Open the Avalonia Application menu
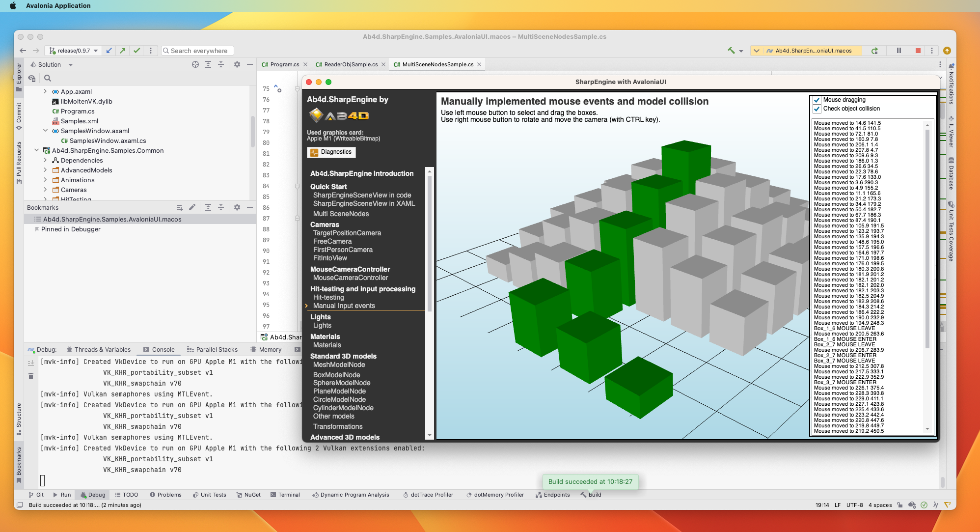 click(x=58, y=6)
